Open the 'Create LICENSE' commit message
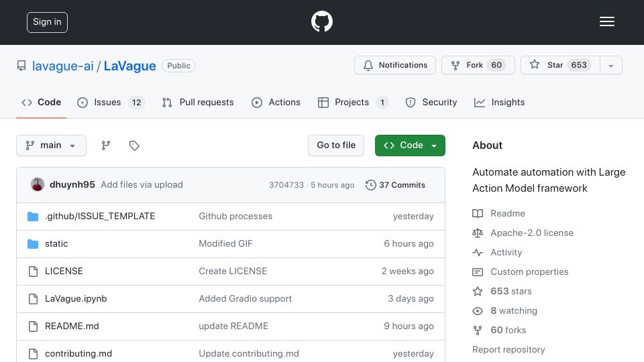This screenshot has height=362, width=644. tap(233, 271)
